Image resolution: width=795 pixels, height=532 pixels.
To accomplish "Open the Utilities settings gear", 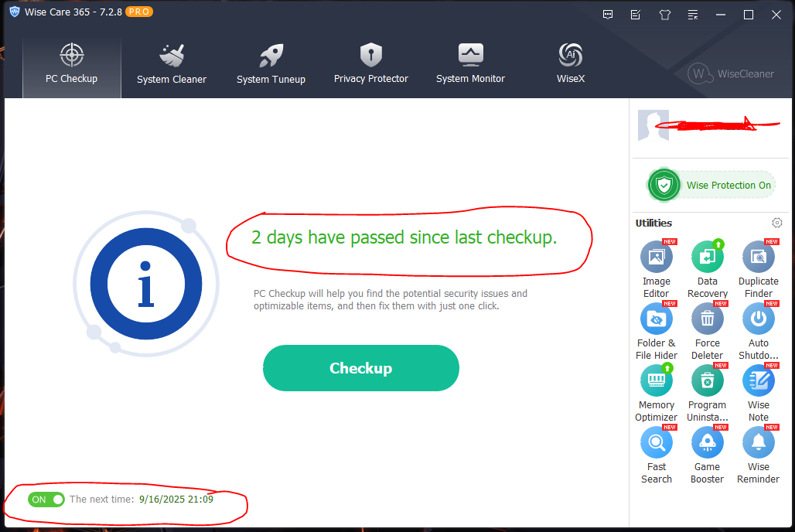I will tap(776, 223).
